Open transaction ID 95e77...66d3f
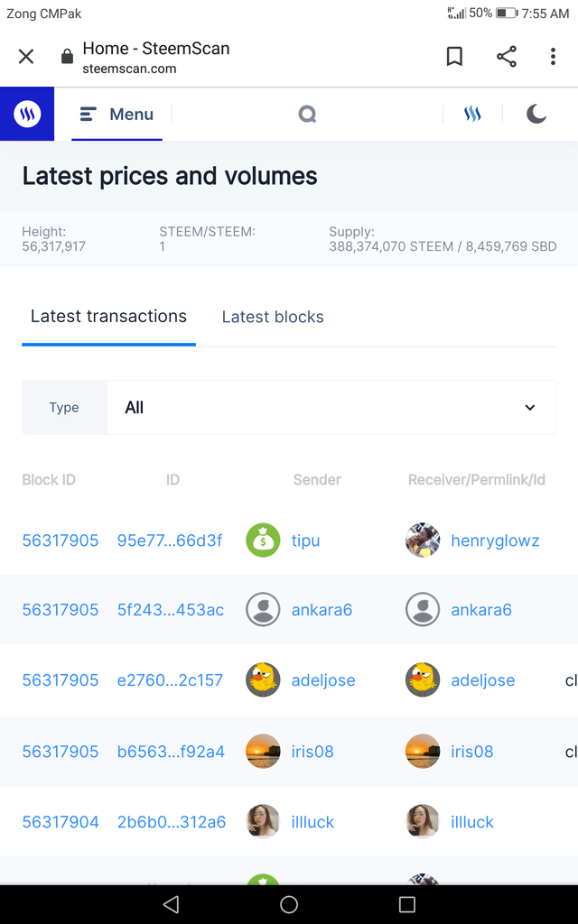Screen dimensions: 578x924 (x=170, y=541)
